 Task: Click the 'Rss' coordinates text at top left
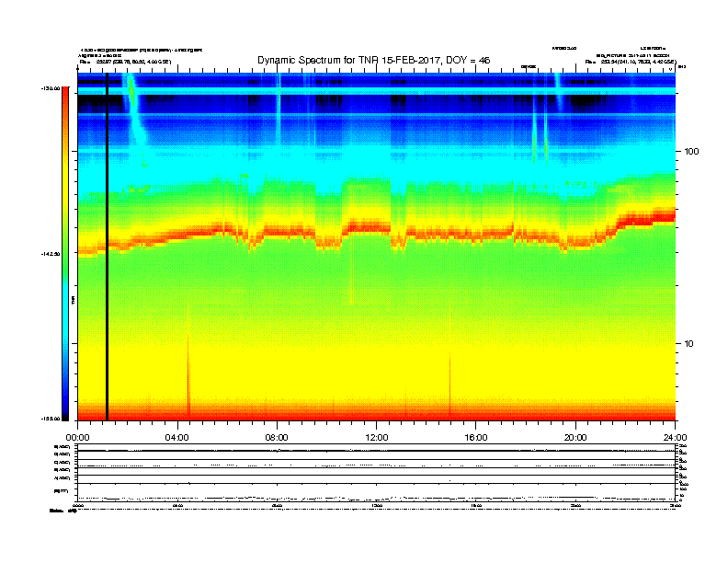click(125, 62)
